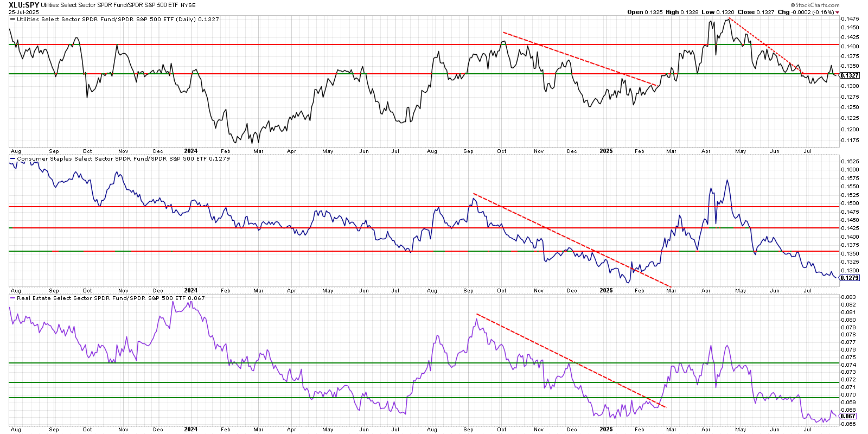Click the Real Estate Select Sector legend label
This screenshot has height=434, width=868.
point(111,298)
